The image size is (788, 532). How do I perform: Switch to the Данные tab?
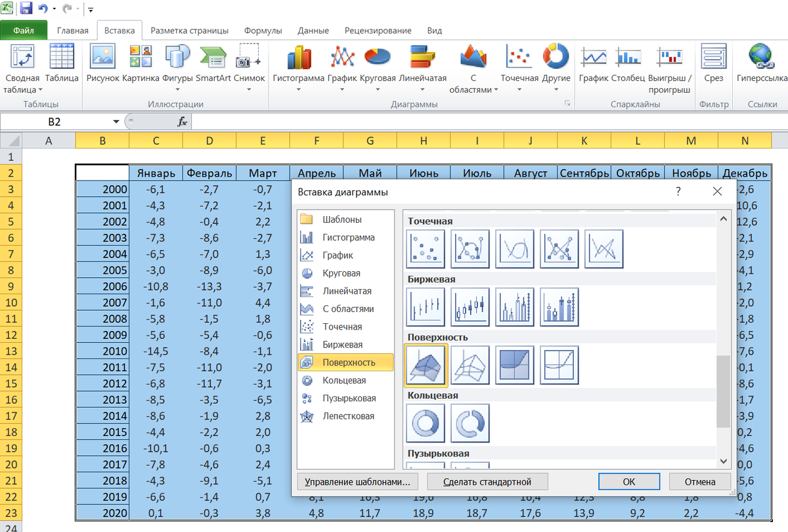coord(313,30)
